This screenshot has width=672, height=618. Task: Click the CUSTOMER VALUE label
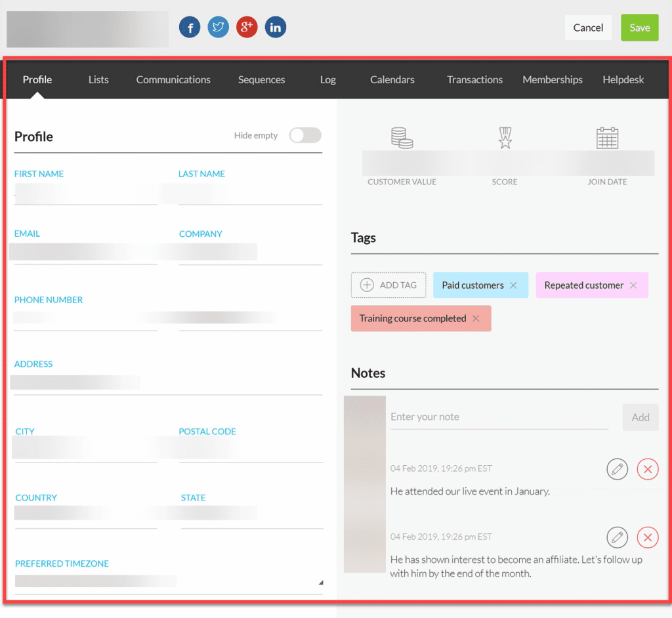pyautogui.click(x=402, y=182)
